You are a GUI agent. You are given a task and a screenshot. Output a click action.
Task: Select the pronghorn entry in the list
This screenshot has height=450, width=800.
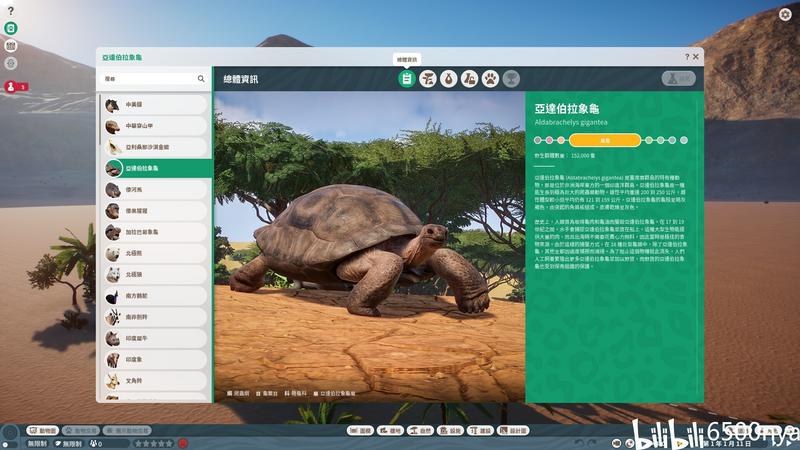coord(155,381)
